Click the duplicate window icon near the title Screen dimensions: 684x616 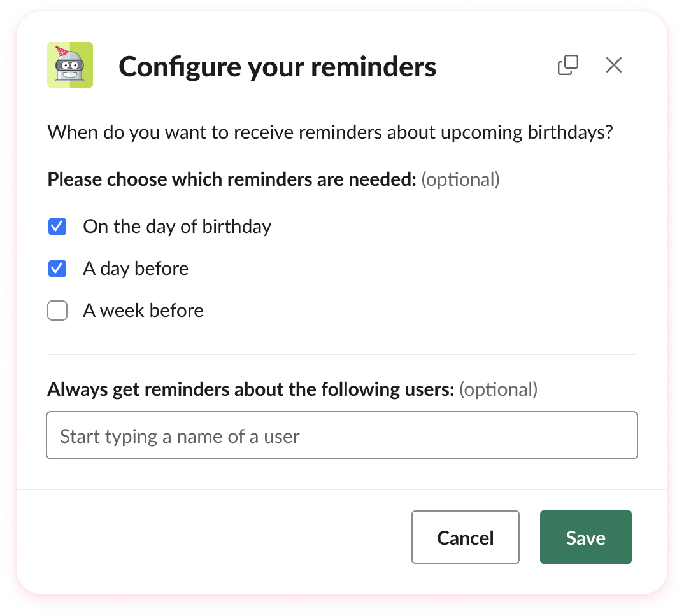pyautogui.click(x=567, y=65)
